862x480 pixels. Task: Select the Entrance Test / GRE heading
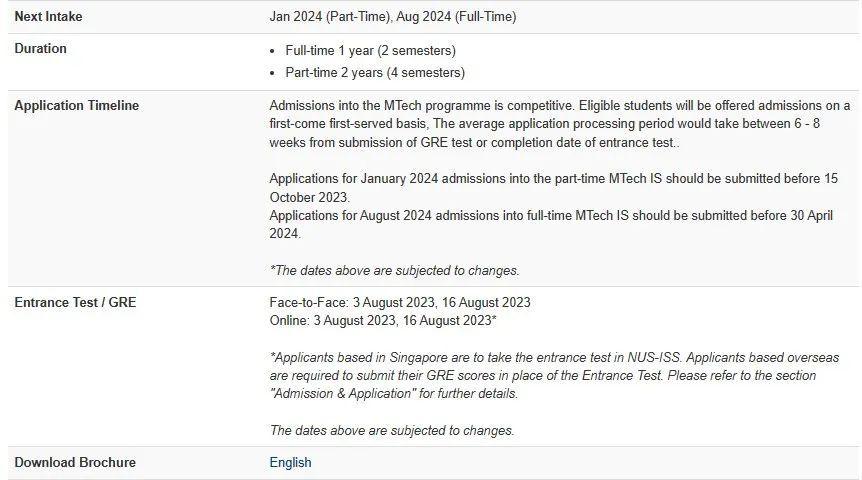tap(75, 302)
